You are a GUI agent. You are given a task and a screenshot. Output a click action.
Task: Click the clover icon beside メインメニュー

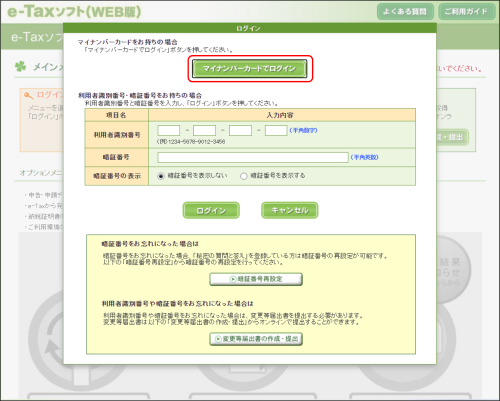tap(21, 67)
